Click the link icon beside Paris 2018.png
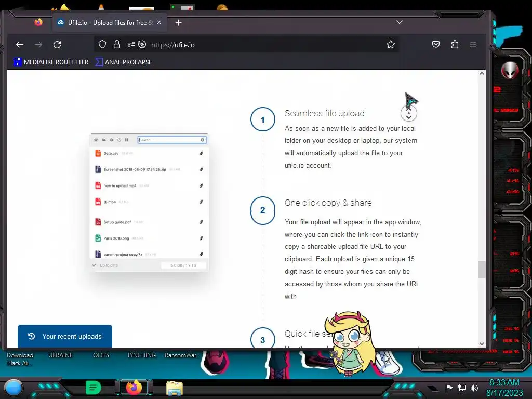The width and height of the screenshot is (532, 399). coord(201,238)
